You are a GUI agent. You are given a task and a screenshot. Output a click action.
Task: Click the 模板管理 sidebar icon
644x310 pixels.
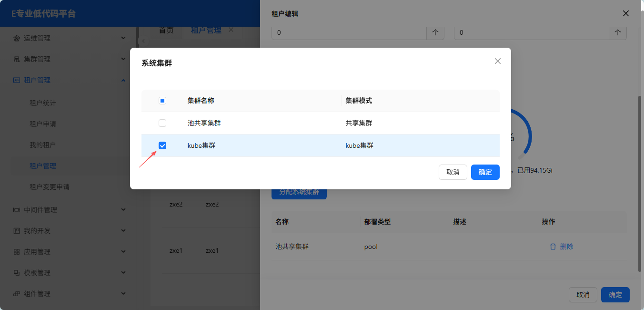click(x=17, y=273)
